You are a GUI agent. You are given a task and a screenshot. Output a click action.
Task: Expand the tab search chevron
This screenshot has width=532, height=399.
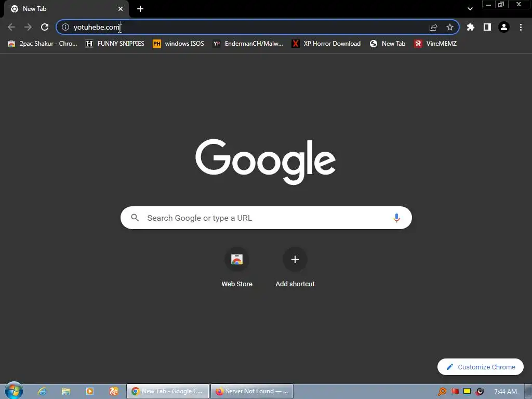point(470,9)
